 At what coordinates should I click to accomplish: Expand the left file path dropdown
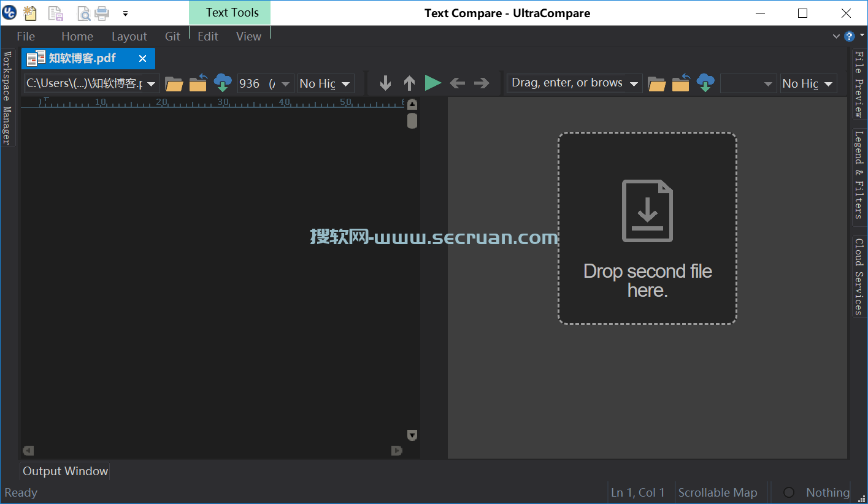[152, 84]
